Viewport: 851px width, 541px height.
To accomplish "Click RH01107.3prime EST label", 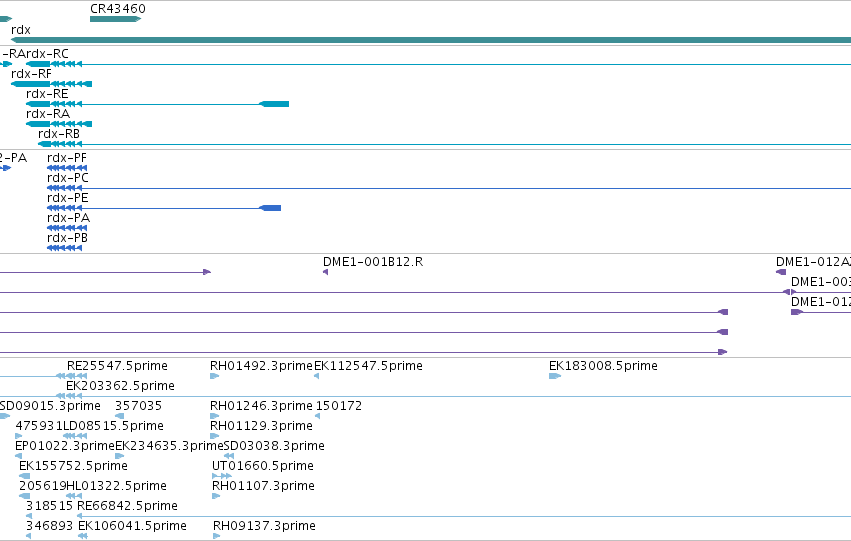I will click(x=263, y=487).
